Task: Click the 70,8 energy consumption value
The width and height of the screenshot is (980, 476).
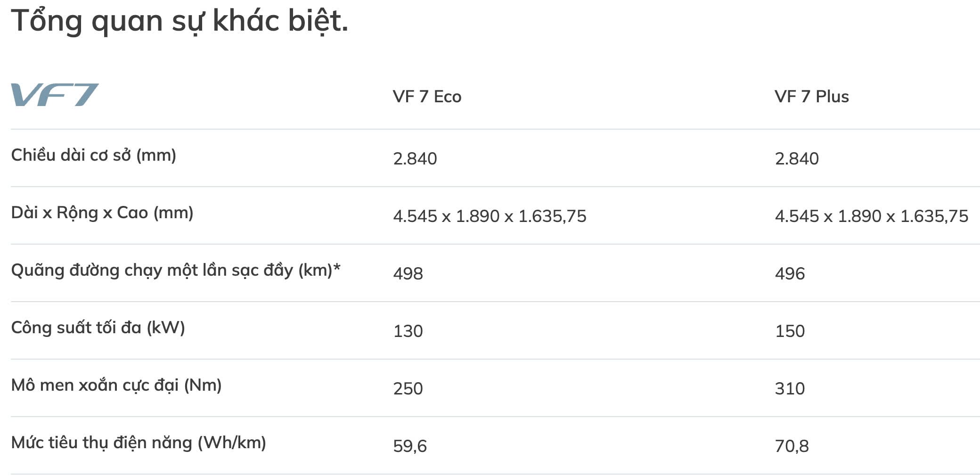Action: pos(792,446)
